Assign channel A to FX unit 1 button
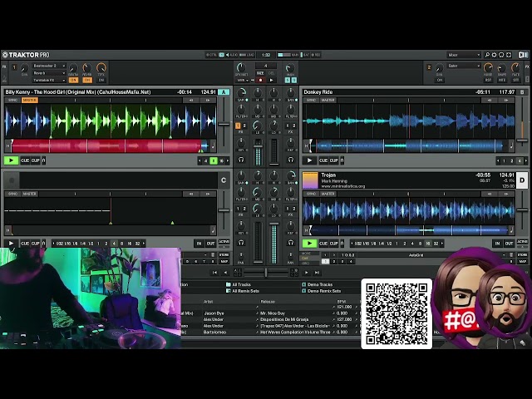The width and height of the screenshot is (532, 399). pyautogui.click(x=238, y=126)
